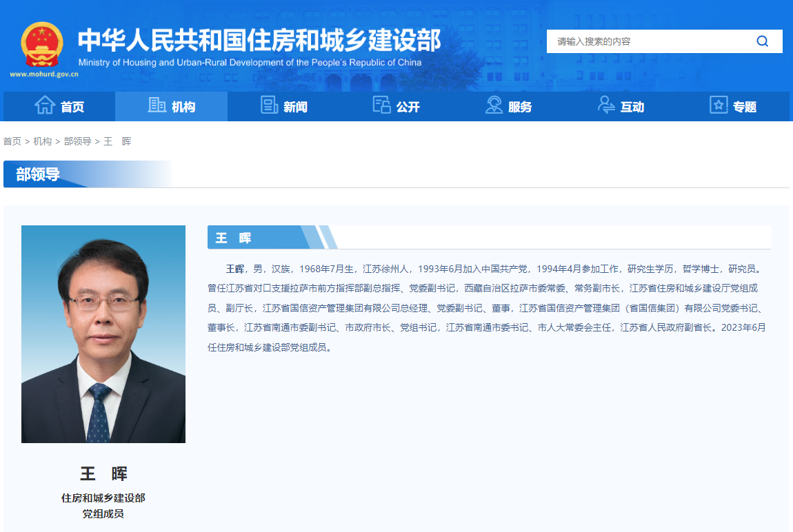Click the www.mohurd.gov.cn text under the emblem
The image size is (793, 532).
pyautogui.click(x=44, y=74)
